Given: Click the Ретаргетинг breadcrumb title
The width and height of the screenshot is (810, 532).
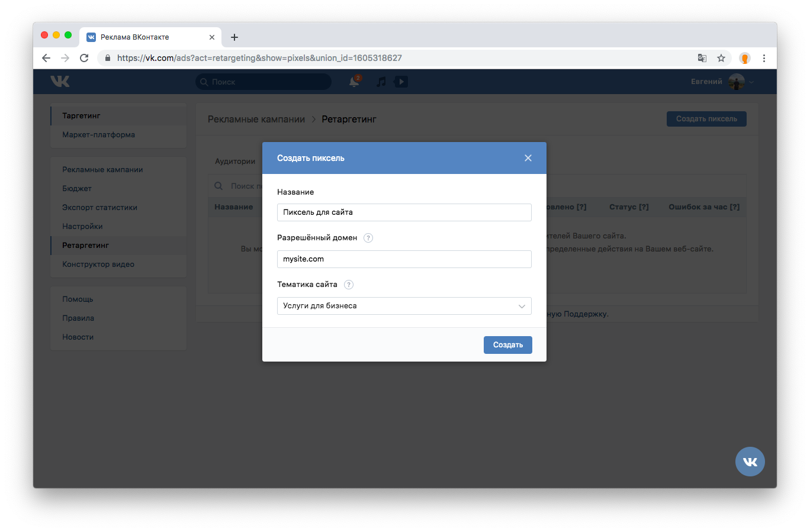Looking at the screenshot, I should click(x=349, y=120).
